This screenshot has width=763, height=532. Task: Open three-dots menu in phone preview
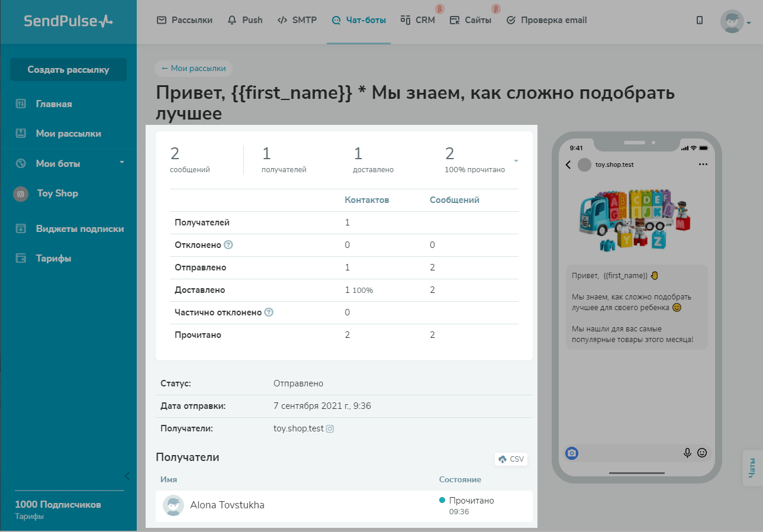click(x=703, y=164)
